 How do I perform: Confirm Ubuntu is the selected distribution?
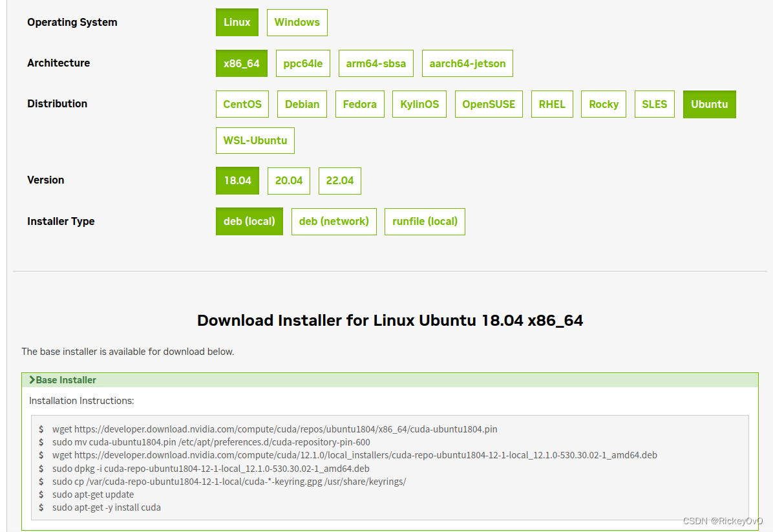pos(709,103)
